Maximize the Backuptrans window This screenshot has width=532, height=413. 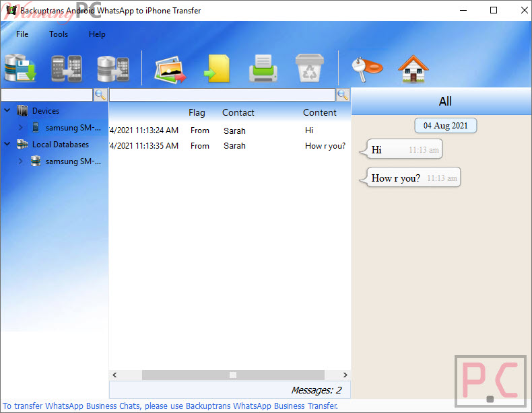(494, 10)
